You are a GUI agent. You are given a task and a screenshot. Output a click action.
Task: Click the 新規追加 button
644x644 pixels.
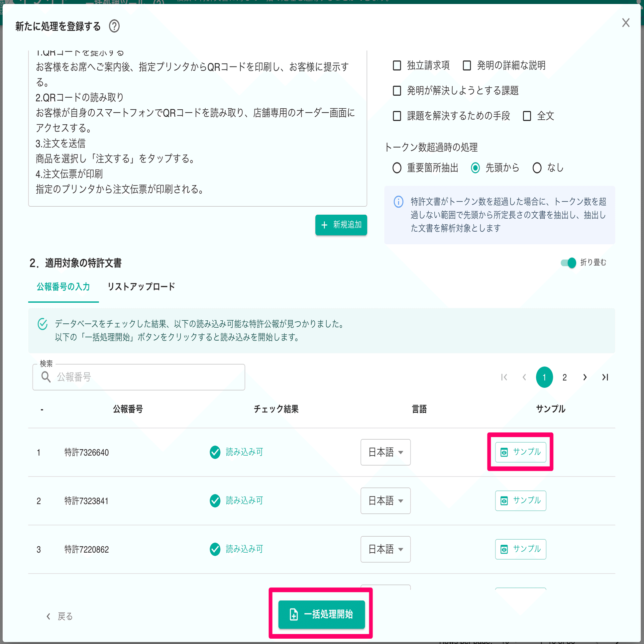click(341, 225)
